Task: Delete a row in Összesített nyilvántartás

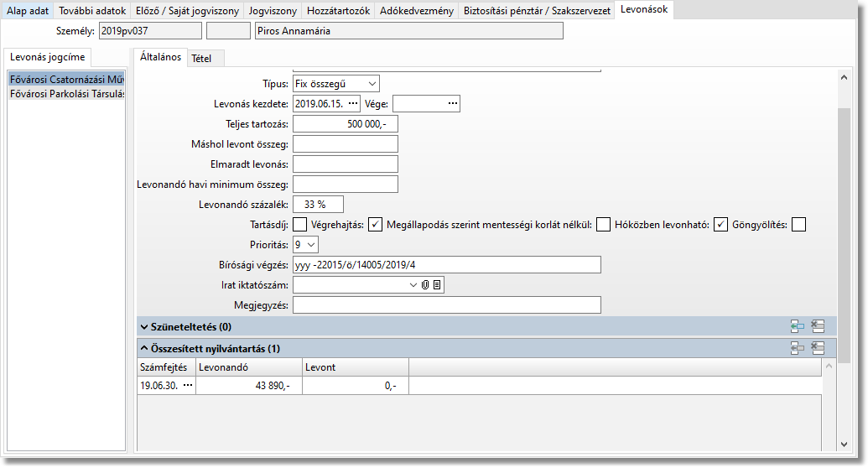Action: [x=818, y=348]
